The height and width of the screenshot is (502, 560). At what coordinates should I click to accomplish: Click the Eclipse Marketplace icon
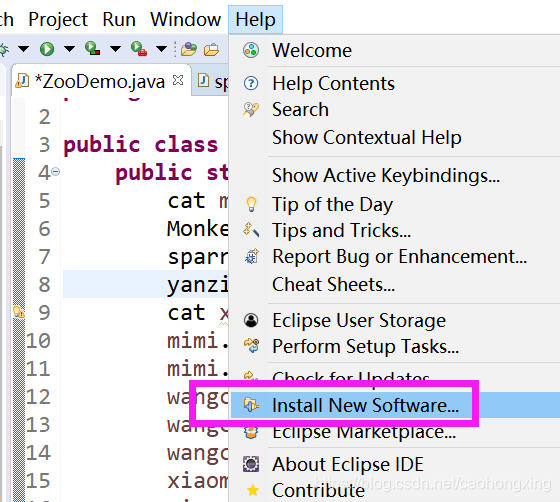pyautogui.click(x=251, y=432)
